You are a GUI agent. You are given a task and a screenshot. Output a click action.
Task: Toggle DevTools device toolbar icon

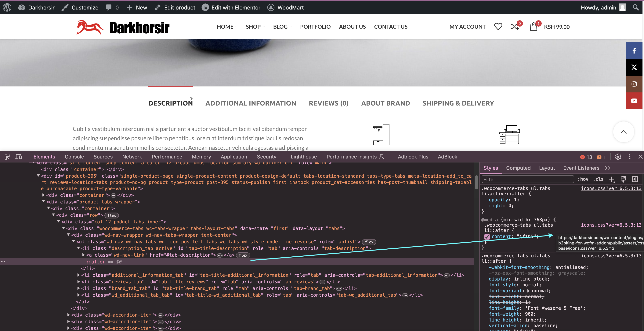point(19,157)
